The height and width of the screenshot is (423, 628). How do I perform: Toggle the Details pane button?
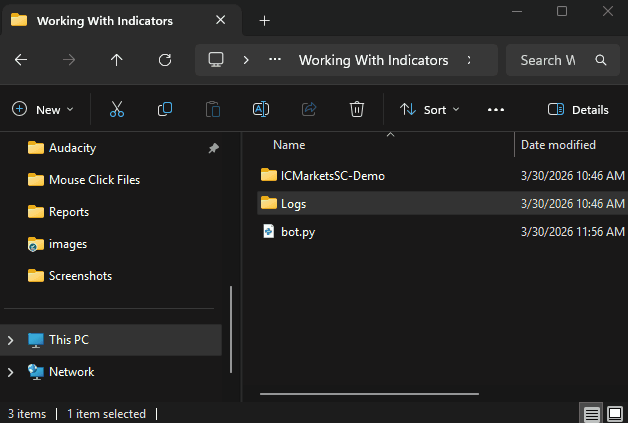[x=578, y=110]
